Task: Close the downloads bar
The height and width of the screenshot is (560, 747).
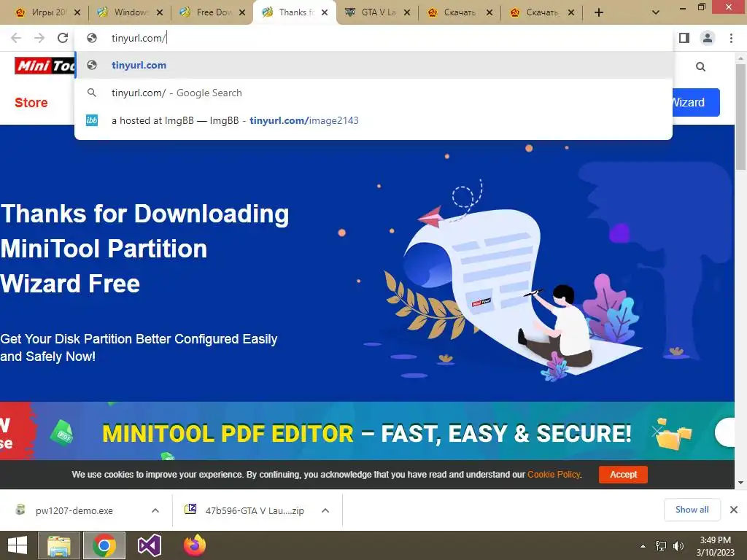Action: (734, 510)
